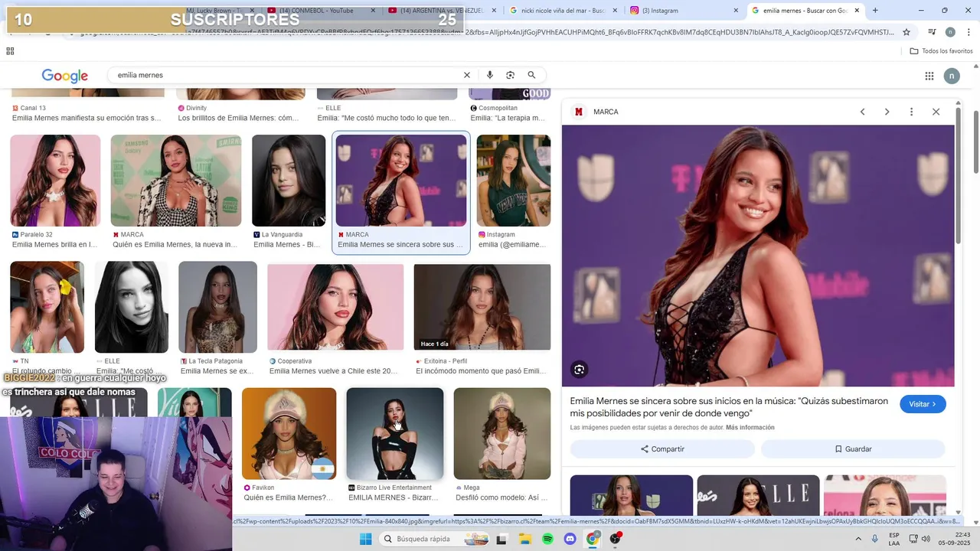980x551 pixels.
Task: Open the Favikon image result
Action: click(289, 434)
